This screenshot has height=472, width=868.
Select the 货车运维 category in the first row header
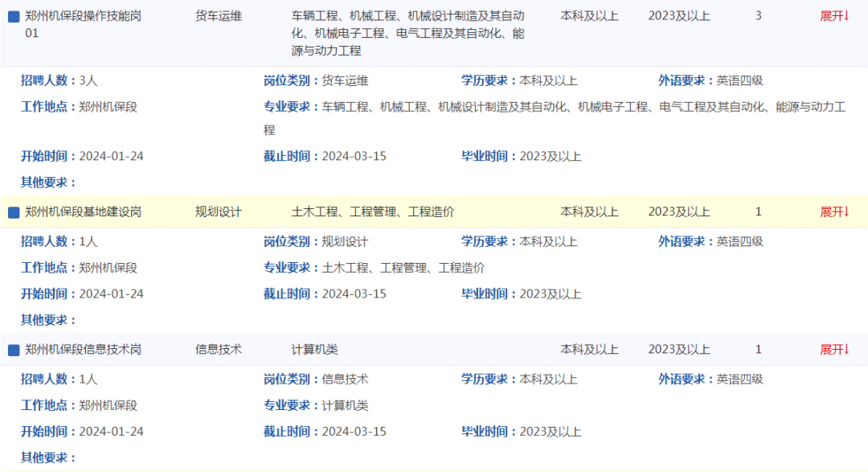pyautogui.click(x=219, y=16)
